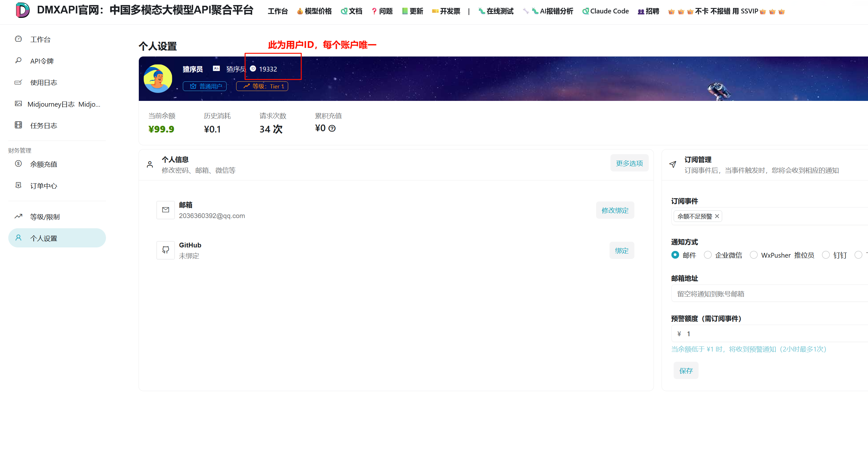The height and width of the screenshot is (454, 868).
Task: Open the 订单中心 page
Action: tap(43, 186)
